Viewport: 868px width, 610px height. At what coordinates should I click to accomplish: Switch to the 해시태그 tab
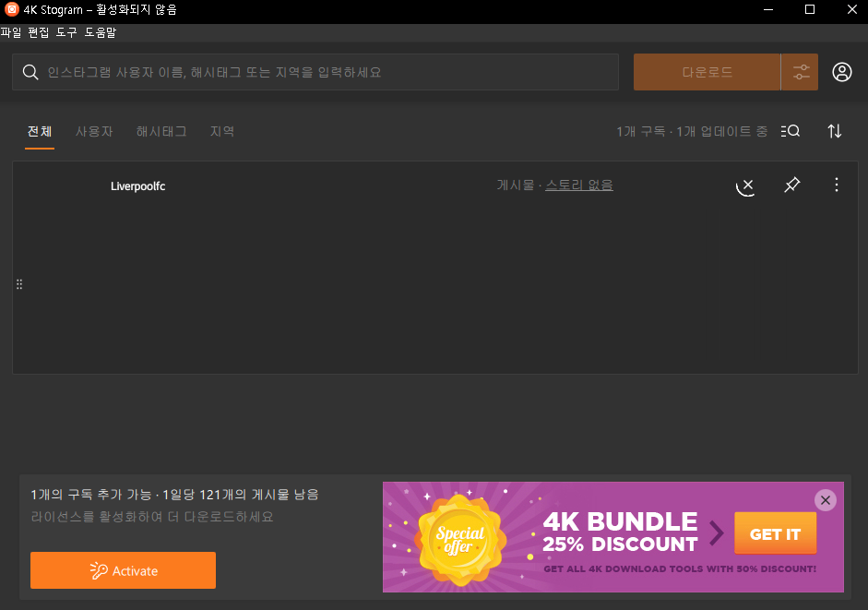pos(161,131)
